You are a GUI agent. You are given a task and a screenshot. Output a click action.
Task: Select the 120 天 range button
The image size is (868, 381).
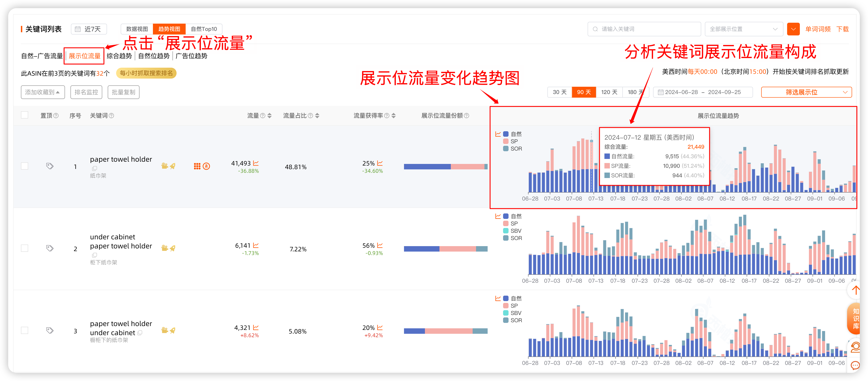click(x=609, y=92)
